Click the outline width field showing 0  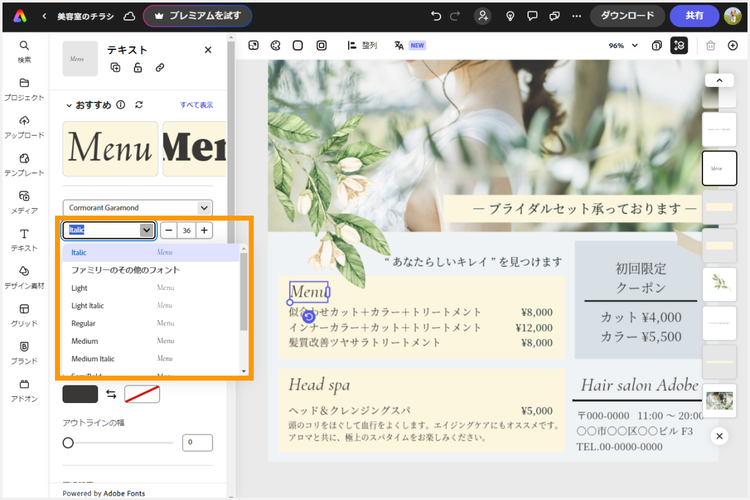(197, 443)
